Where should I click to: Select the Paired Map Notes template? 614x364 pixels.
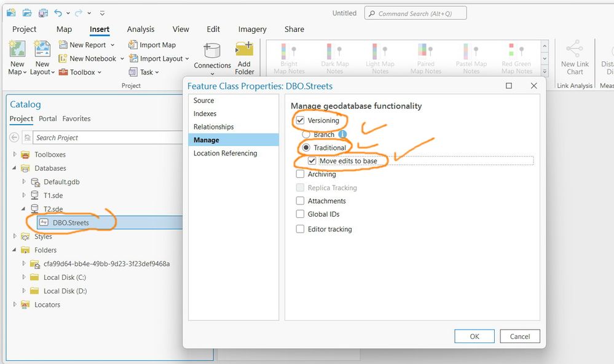click(x=426, y=58)
